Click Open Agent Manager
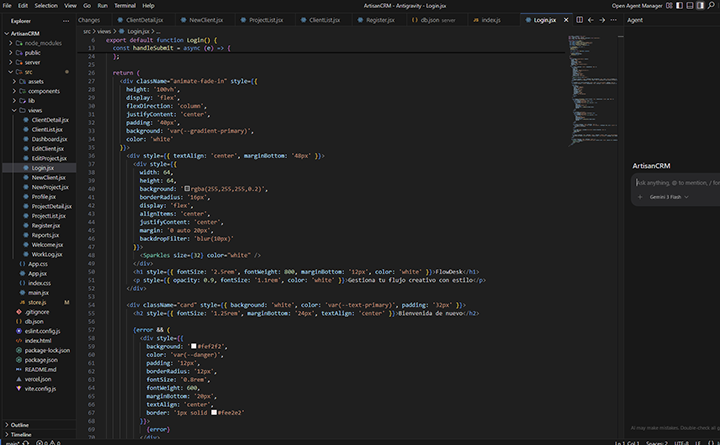720x445 pixels. [x=637, y=6]
